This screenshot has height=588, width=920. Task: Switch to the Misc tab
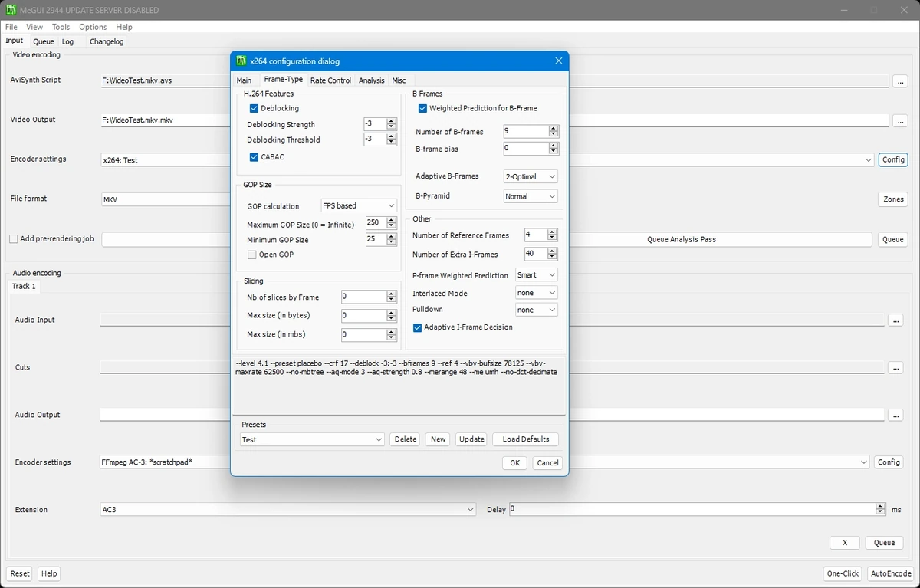[x=399, y=80]
